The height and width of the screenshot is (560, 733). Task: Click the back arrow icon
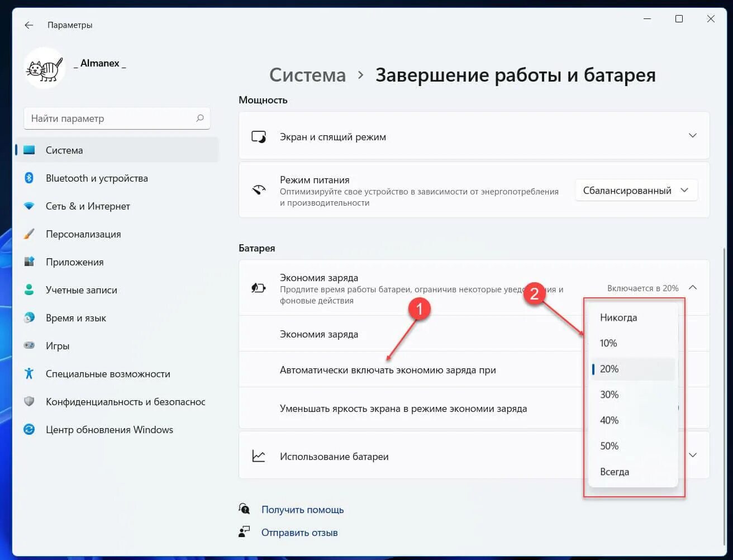[x=29, y=25]
